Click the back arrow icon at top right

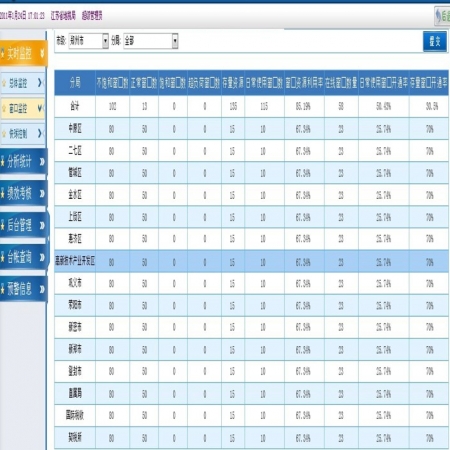439,16
